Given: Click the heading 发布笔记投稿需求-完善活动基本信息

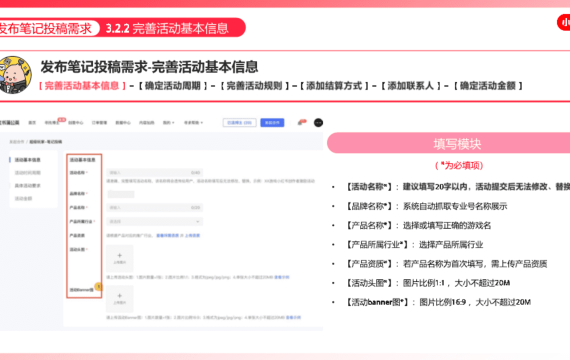Looking at the screenshot, I should coord(149,67).
